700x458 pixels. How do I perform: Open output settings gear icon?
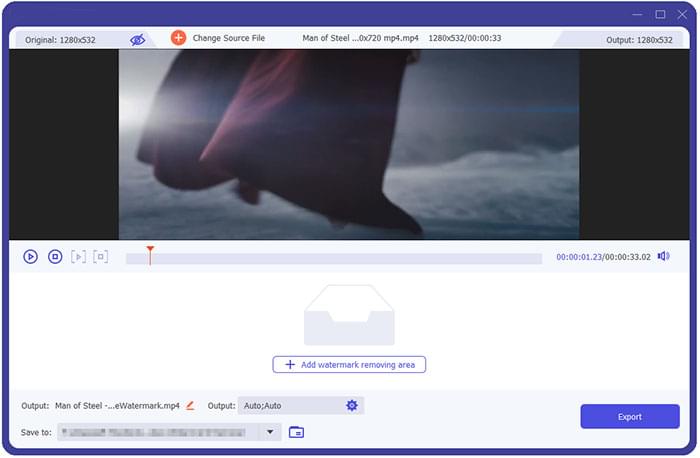point(352,406)
